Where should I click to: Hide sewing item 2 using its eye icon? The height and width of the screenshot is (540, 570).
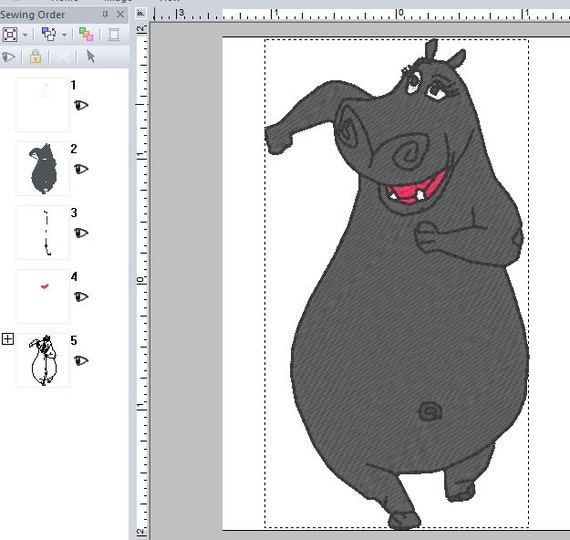point(81,169)
